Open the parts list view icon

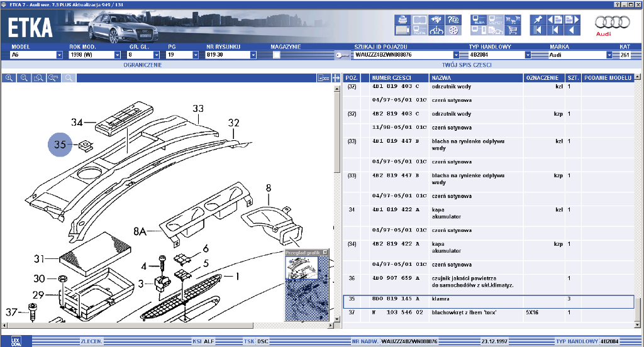(x=402, y=30)
